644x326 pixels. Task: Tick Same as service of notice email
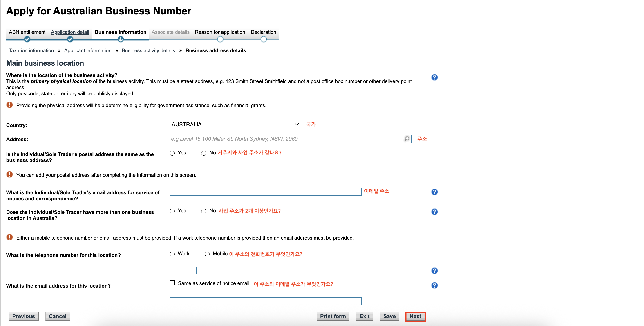click(172, 283)
